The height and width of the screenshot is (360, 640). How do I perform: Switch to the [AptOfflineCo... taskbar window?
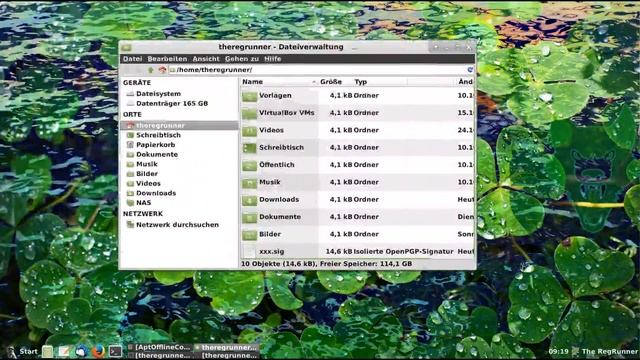coord(159,347)
